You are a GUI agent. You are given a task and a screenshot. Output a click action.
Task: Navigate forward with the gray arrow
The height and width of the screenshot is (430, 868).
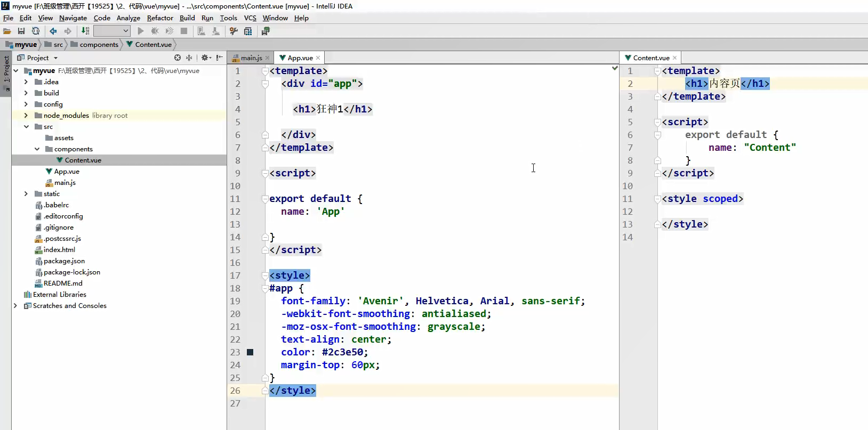click(68, 31)
